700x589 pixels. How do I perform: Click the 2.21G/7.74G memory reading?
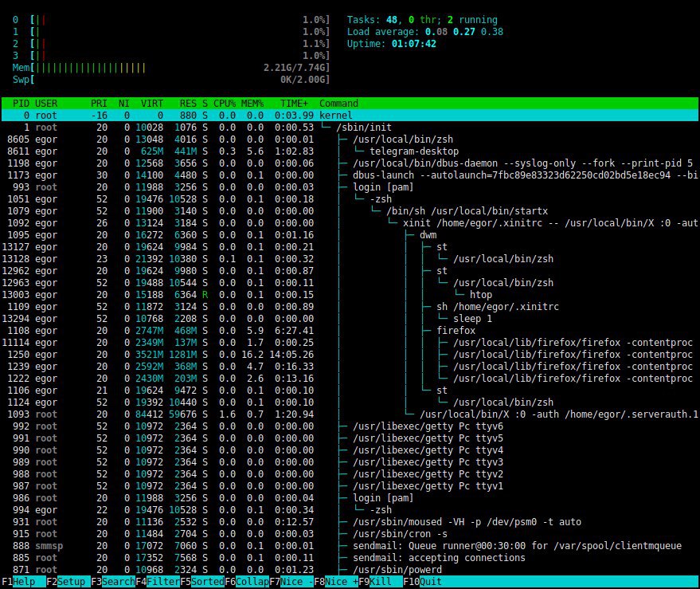(295, 68)
